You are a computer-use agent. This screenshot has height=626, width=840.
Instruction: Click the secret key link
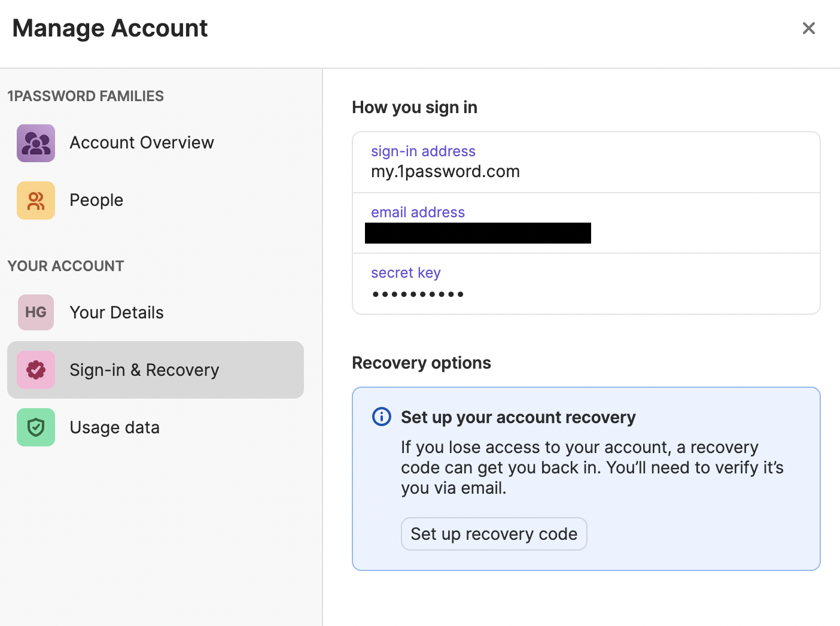tap(406, 273)
